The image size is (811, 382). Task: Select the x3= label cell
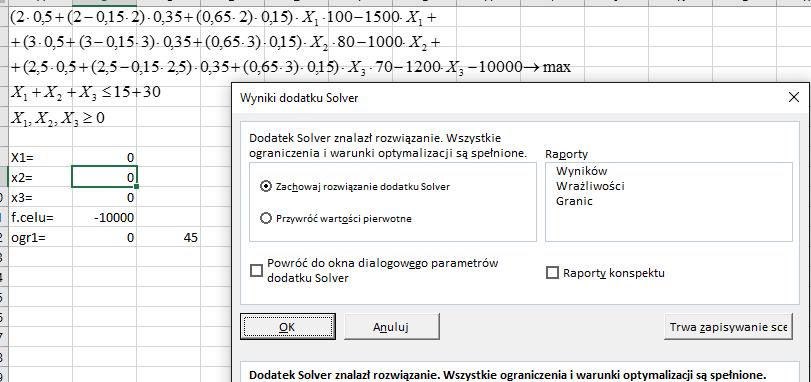coord(40,197)
